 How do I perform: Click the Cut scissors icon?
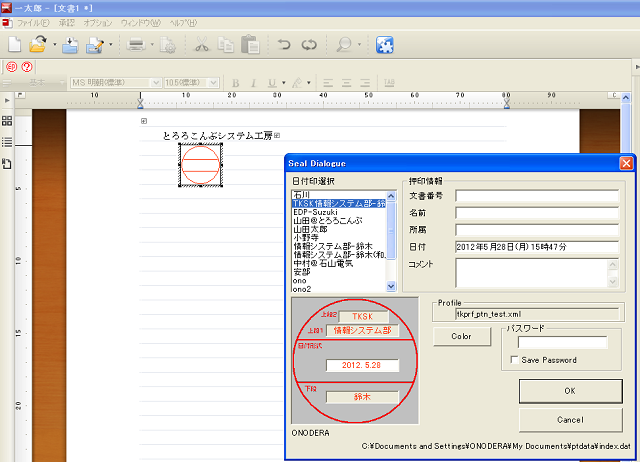202,44
